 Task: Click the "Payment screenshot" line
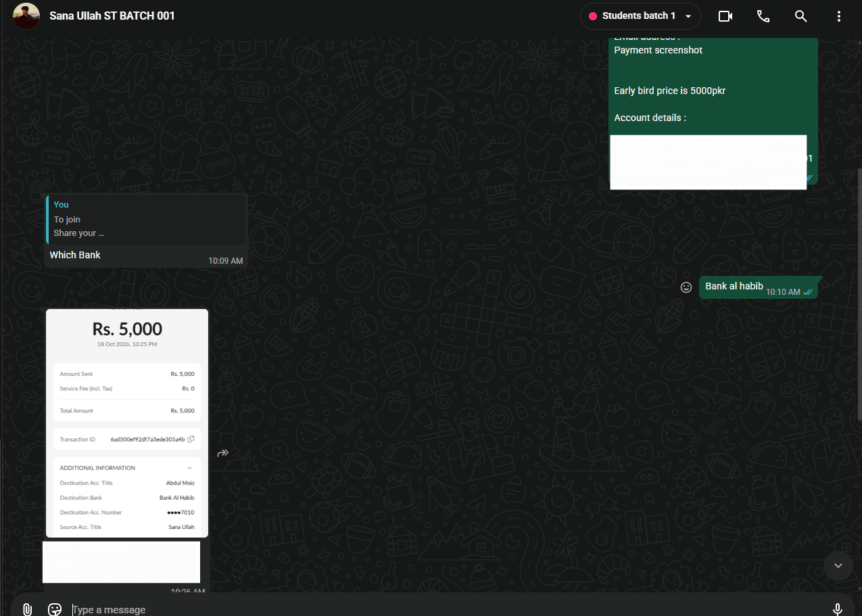pos(659,50)
